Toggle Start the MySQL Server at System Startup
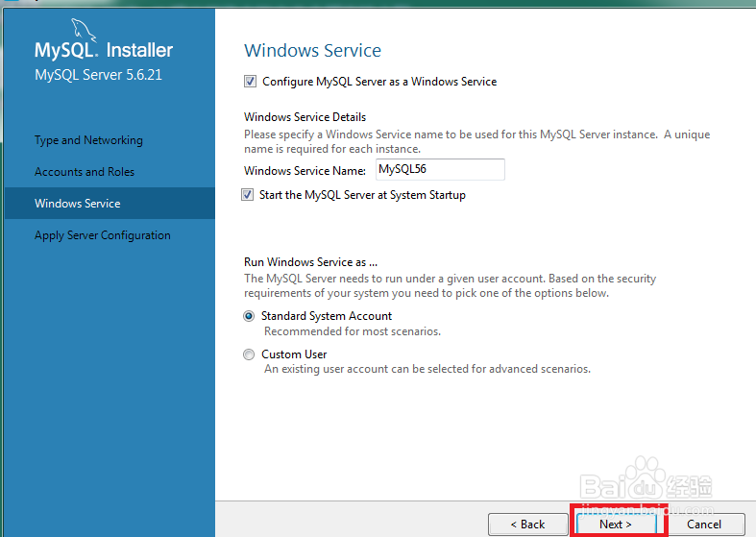Screen dimensions: 756x537 pos(247,195)
